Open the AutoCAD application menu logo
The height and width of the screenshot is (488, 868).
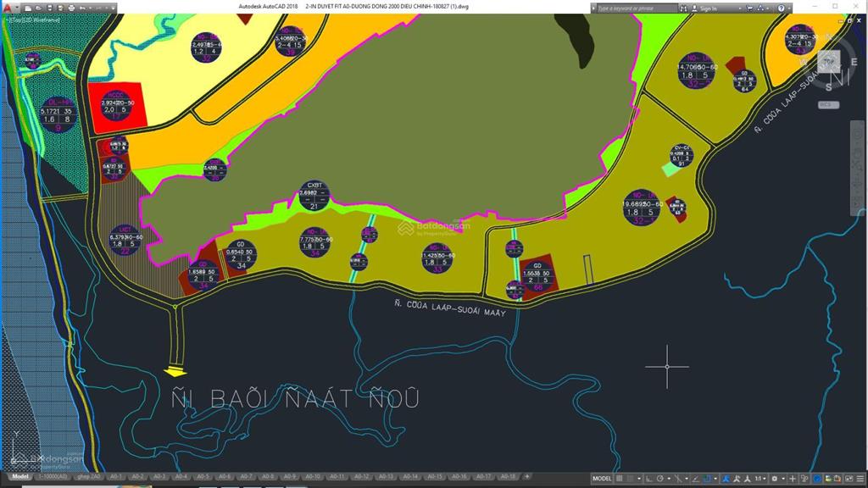point(7,8)
